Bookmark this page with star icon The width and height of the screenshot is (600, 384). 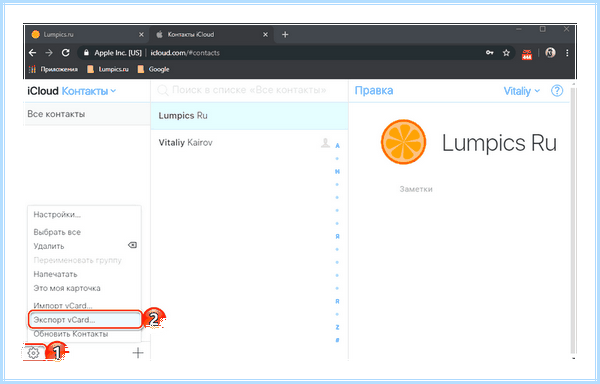[x=506, y=53]
